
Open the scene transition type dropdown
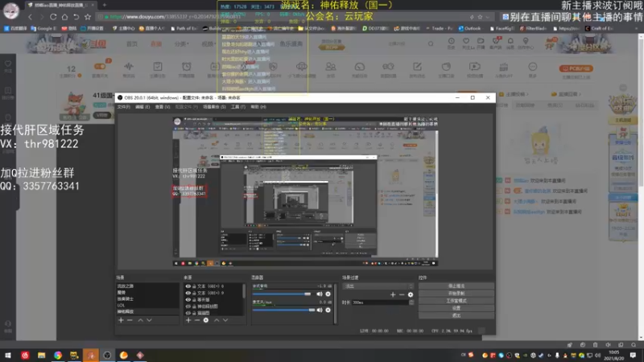pos(378,286)
